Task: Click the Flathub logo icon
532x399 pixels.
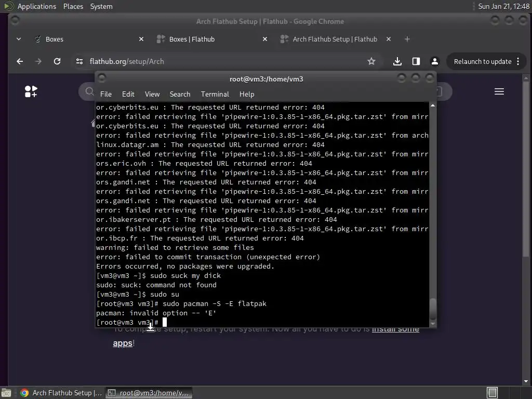Action: (31, 91)
